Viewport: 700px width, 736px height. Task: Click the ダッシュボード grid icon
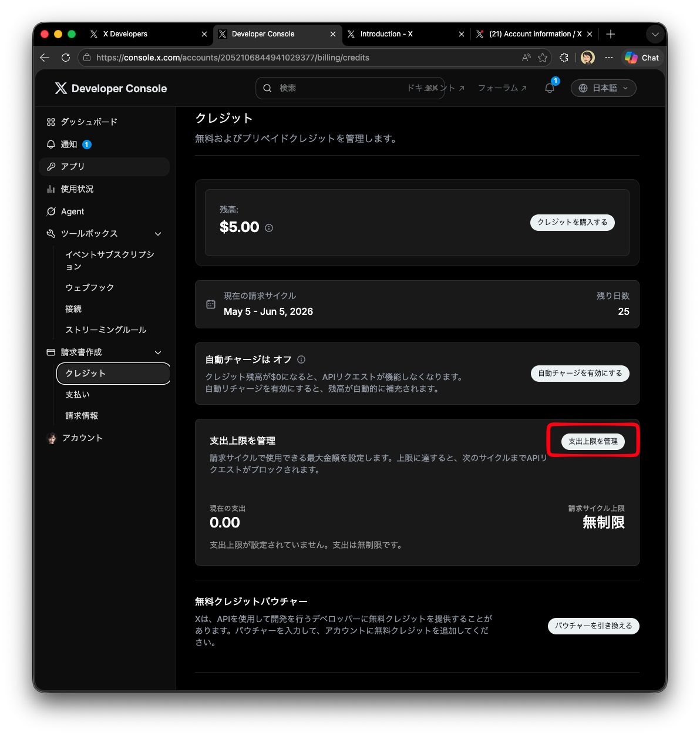click(x=51, y=122)
